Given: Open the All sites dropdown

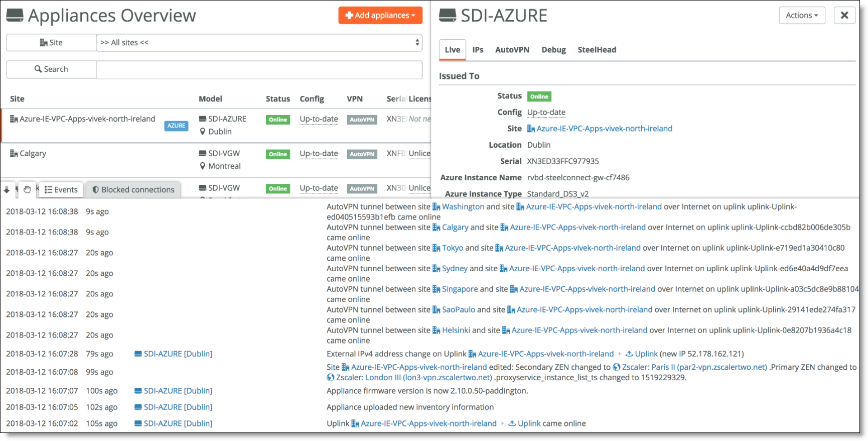Looking at the screenshot, I should 259,43.
